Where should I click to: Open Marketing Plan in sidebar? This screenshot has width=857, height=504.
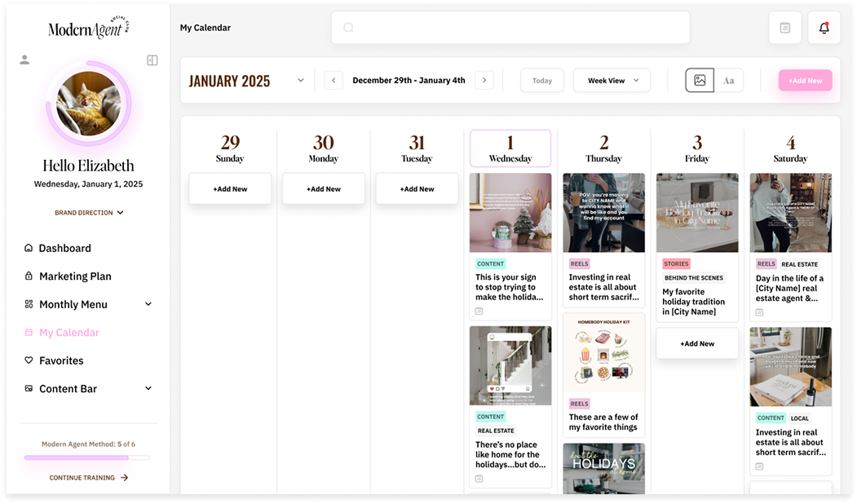point(75,276)
